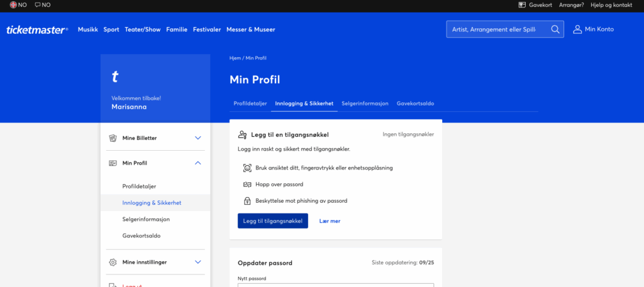This screenshot has width=644, height=287.
Task: Open Min Konto user icon
Action: [x=577, y=30]
